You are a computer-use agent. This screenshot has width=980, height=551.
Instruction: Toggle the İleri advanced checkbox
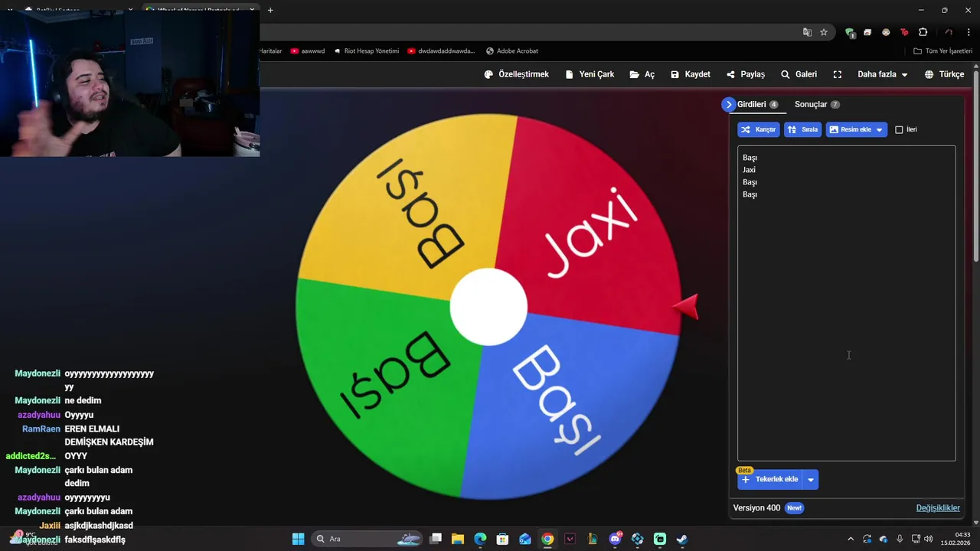[x=899, y=129]
